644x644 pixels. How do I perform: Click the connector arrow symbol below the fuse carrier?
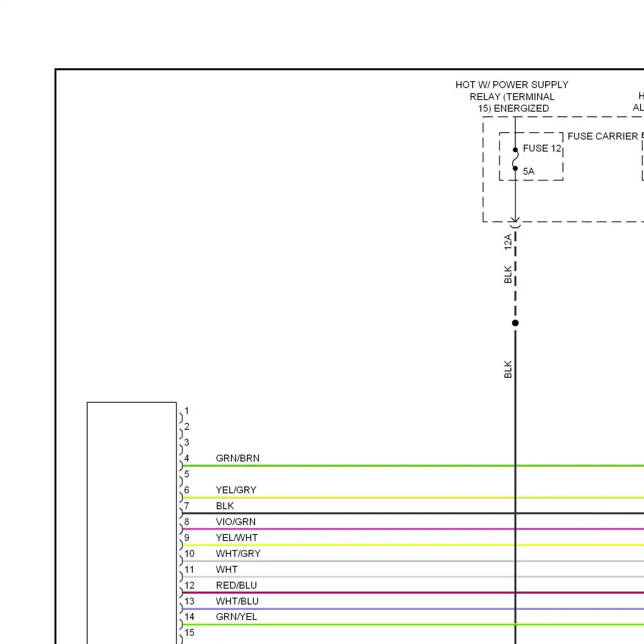coord(515,223)
